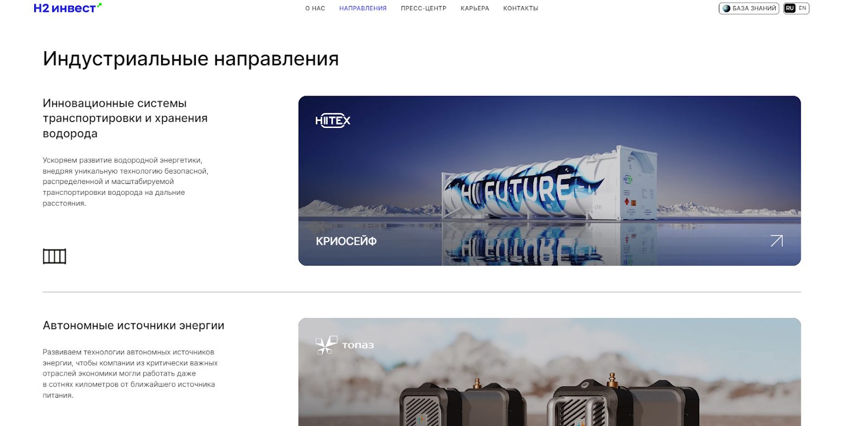Image resolution: width=868 pixels, height=426 pixels.
Task: Open the О НАС menu item
Action: (315, 8)
